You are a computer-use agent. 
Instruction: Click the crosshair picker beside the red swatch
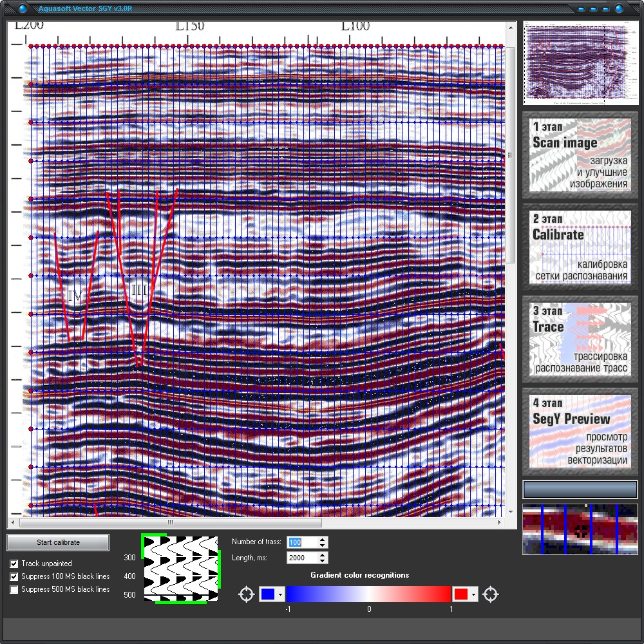coord(491,594)
